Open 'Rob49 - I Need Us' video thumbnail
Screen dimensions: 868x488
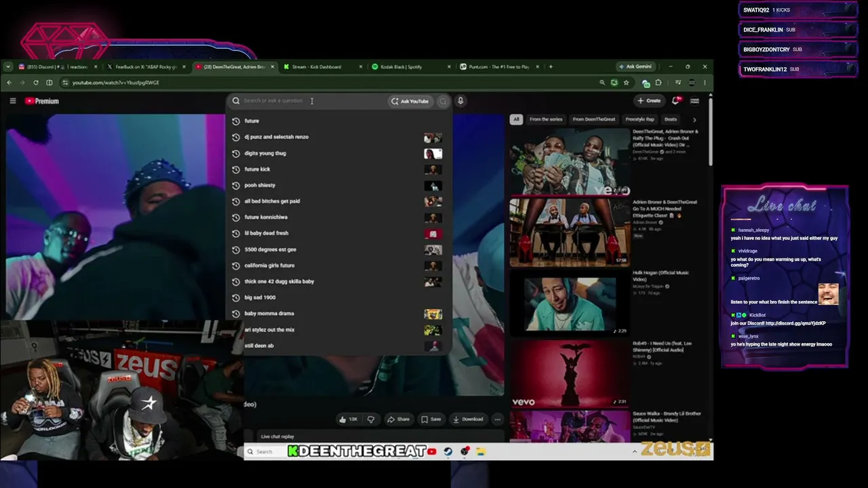pyautogui.click(x=570, y=373)
